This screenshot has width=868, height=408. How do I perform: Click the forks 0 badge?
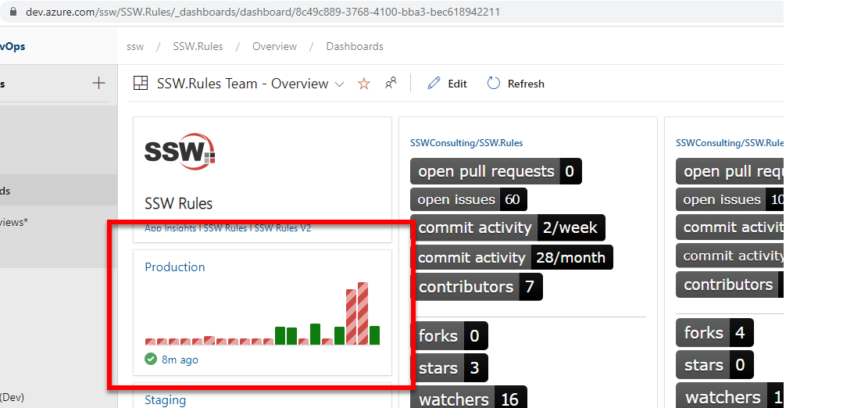click(449, 336)
